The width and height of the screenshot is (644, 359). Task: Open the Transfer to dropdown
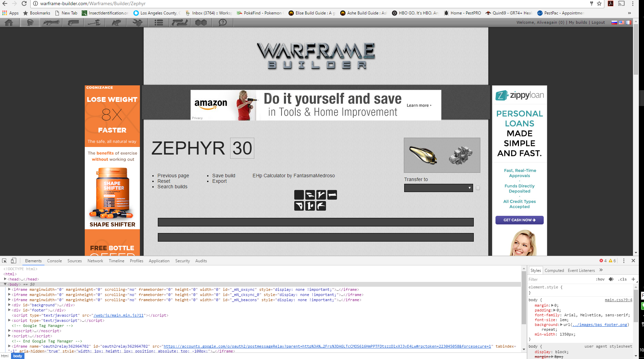(x=438, y=188)
